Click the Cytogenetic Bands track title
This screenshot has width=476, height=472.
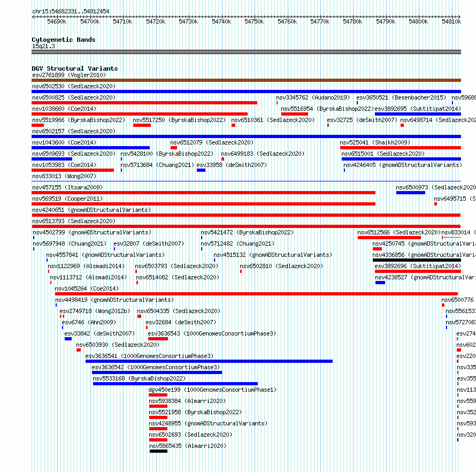(64, 40)
